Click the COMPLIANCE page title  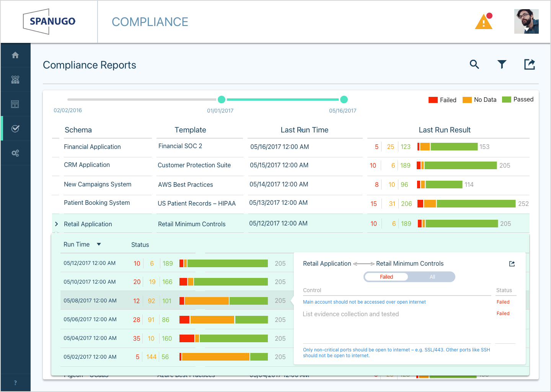tap(150, 22)
